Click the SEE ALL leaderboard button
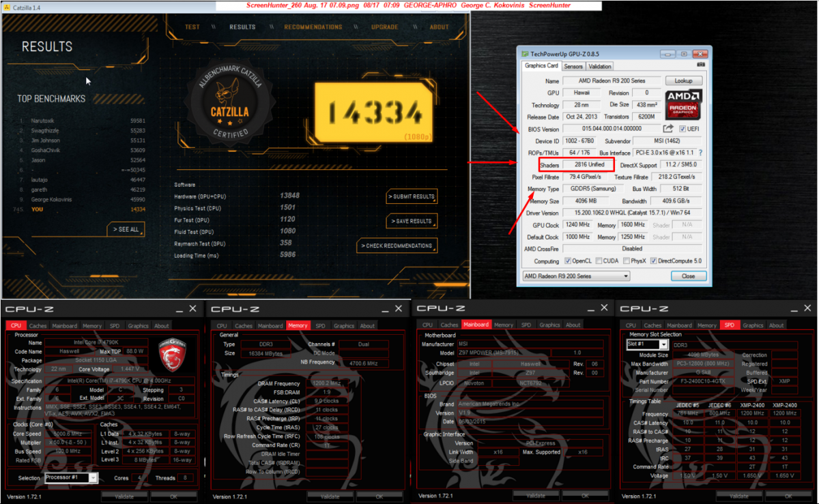The height and width of the screenshot is (504, 819). coord(125,229)
